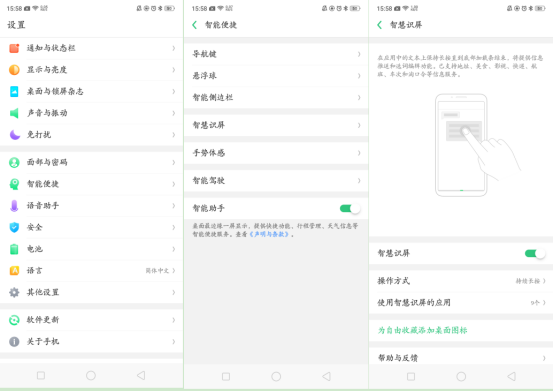Tap the 通知与状态栏 red icon

pos(14,48)
